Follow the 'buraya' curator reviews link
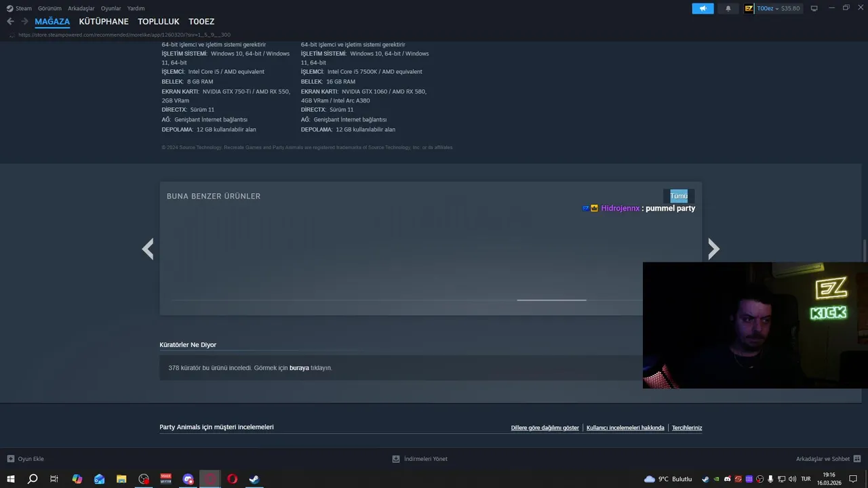The width and height of the screenshot is (868, 488). click(x=299, y=368)
